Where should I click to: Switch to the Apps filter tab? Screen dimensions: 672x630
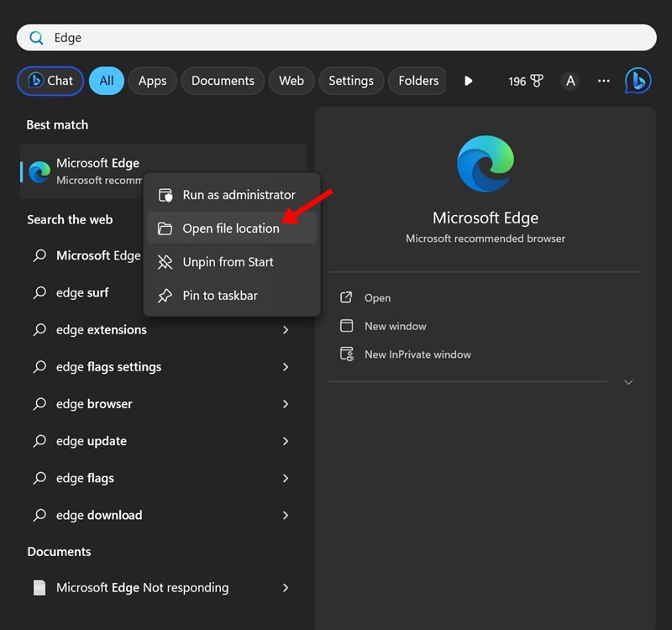coord(152,81)
